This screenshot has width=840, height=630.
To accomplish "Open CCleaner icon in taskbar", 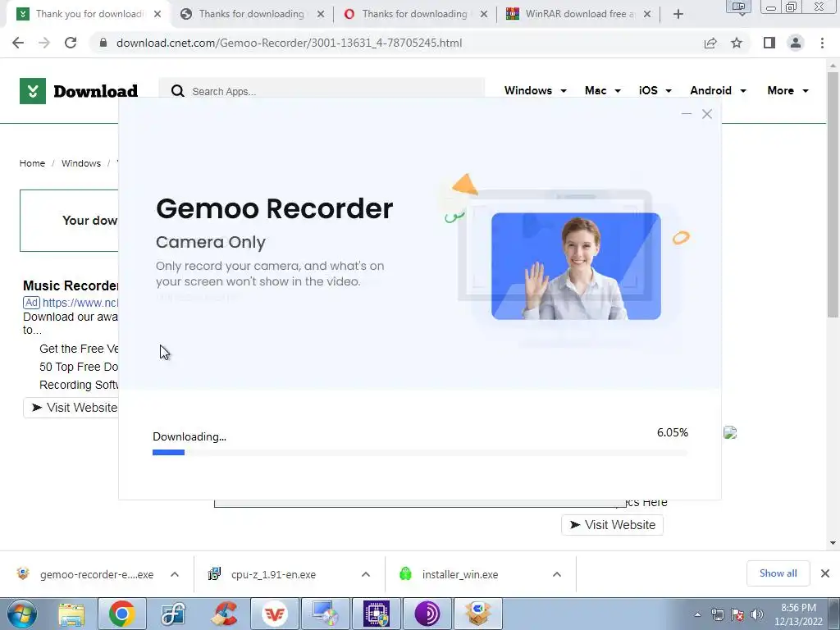I will tap(225, 614).
